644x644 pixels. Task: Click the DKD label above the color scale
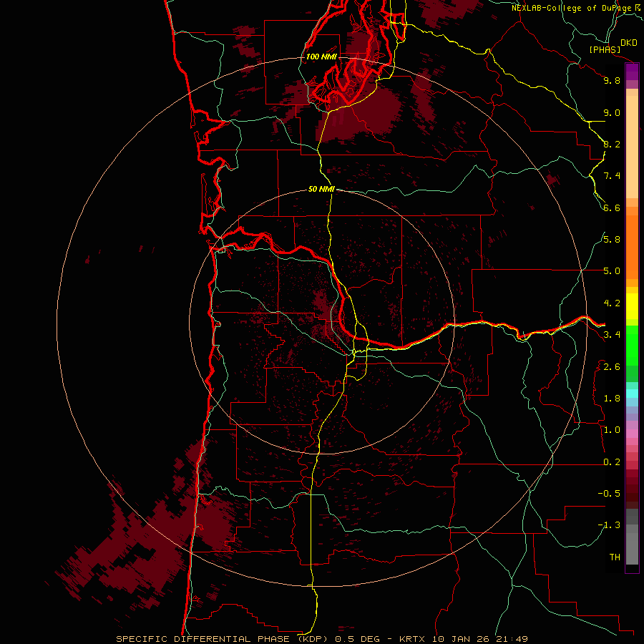(629, 43)
